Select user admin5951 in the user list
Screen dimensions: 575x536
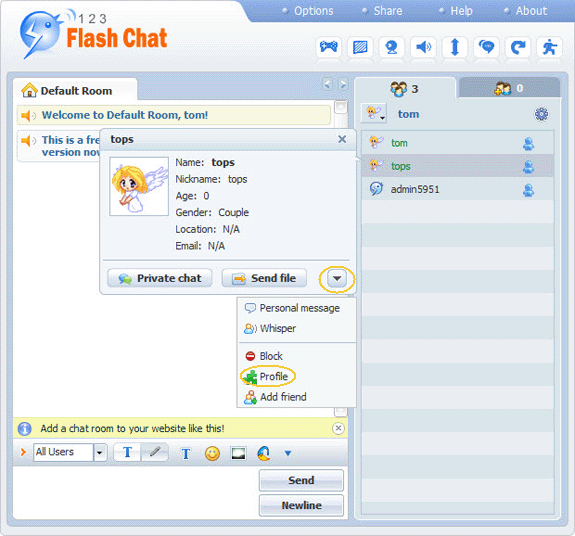click(457, 189)
